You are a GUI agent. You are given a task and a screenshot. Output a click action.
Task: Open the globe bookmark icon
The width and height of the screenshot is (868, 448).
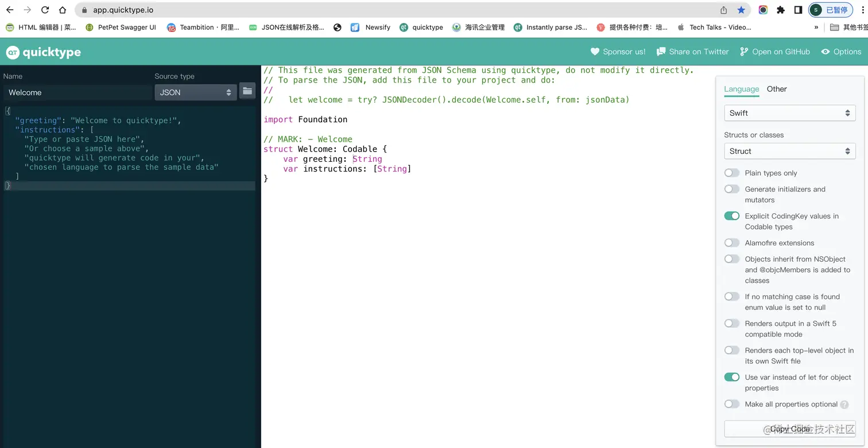coord(338,27)
